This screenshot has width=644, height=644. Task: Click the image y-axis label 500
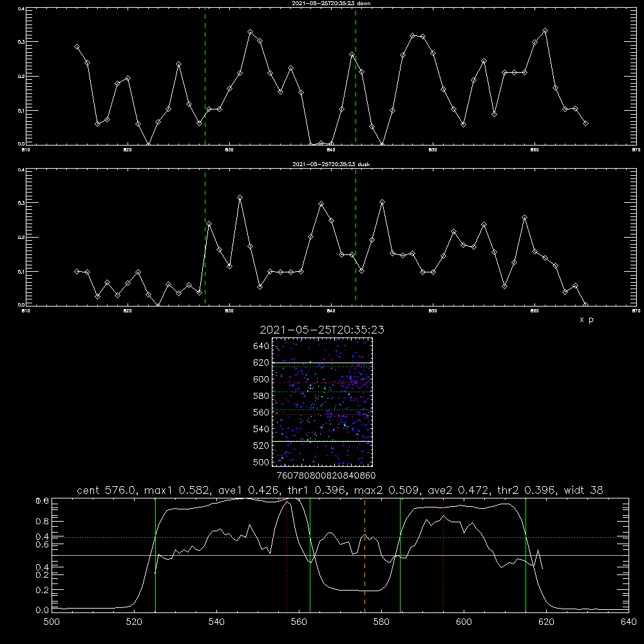pyautogui.click(x=261, y=462)
